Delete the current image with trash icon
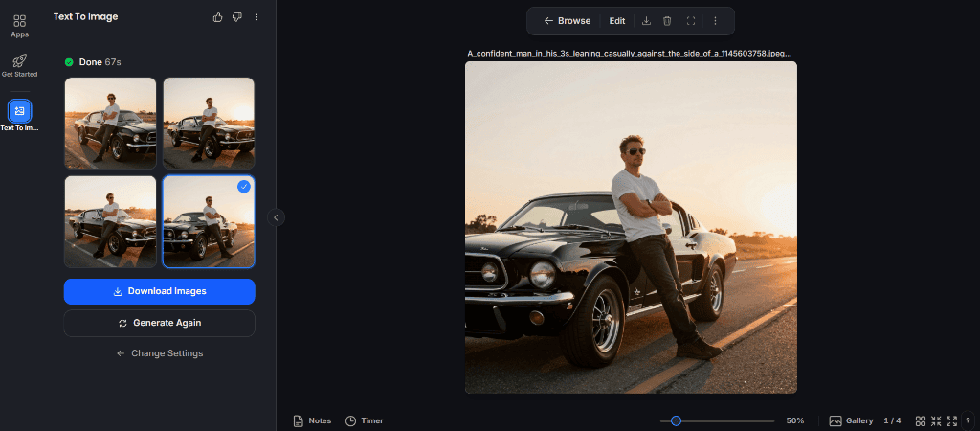 tap(667, 21)
